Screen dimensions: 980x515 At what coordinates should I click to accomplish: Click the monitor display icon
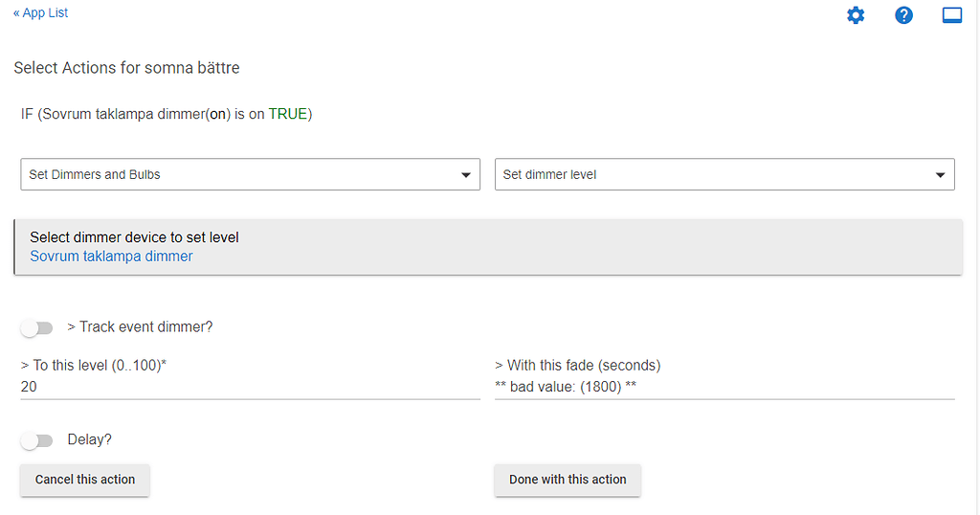point(951,15)
